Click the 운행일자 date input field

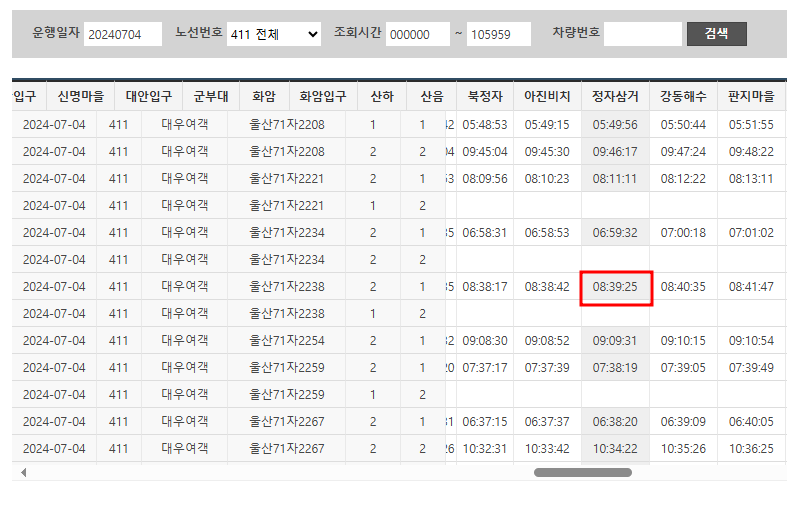[x=123, y=34]
